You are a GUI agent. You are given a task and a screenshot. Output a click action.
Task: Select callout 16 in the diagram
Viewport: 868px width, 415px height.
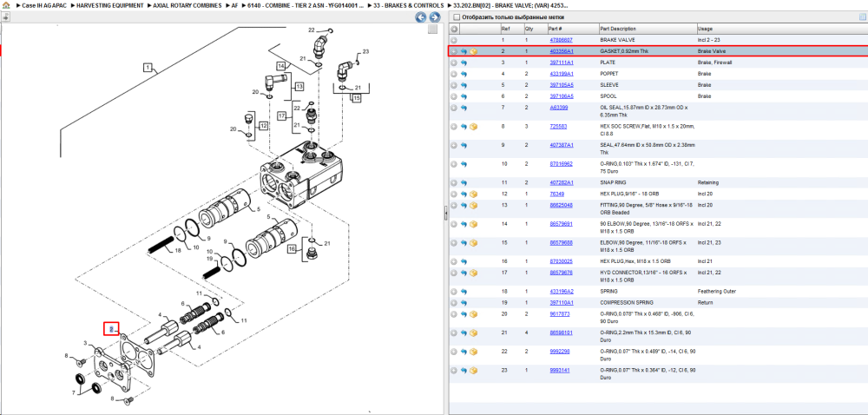(x=292, y=250)
